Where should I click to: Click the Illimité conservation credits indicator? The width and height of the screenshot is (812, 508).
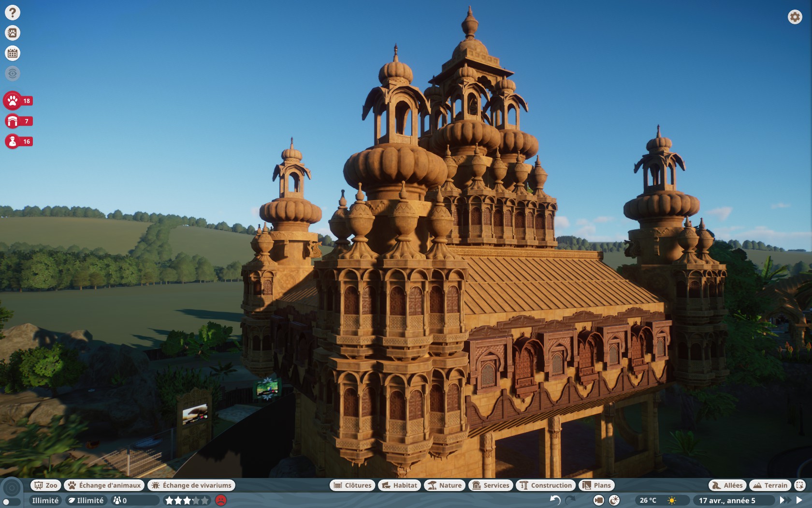click(86, 501)
